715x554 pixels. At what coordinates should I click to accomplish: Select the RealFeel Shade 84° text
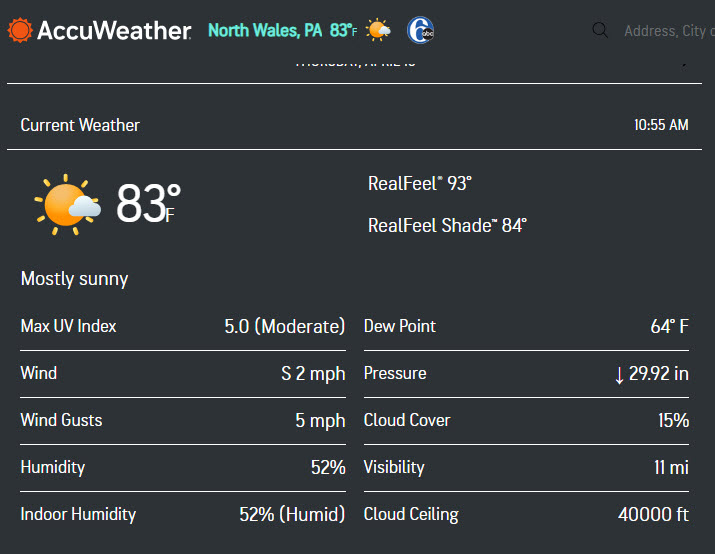coord(447,225)
